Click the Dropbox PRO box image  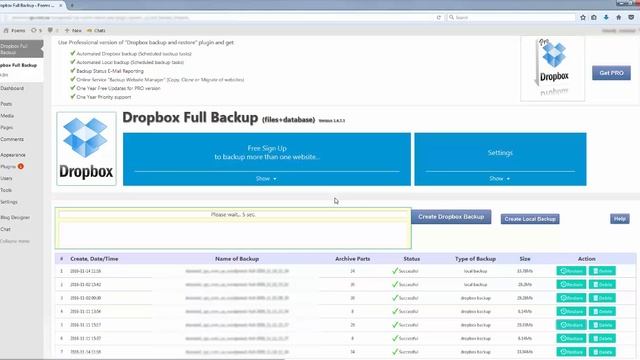click(x=552, y=68)
